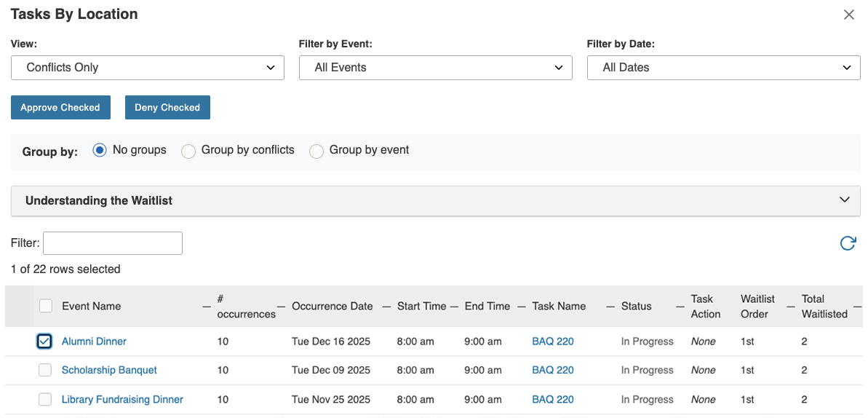Open the Filter by Event dropdown
868x418 pixels.
436,68
